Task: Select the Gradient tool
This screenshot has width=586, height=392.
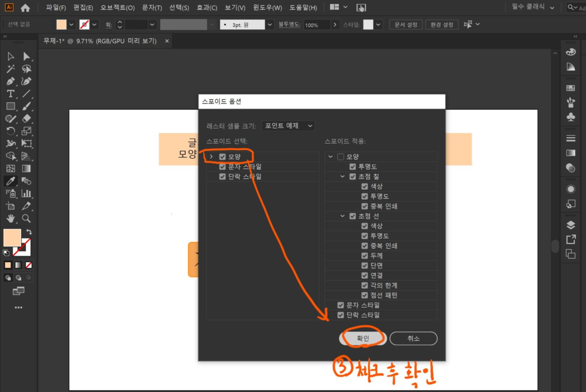Action: coord(26,168)
